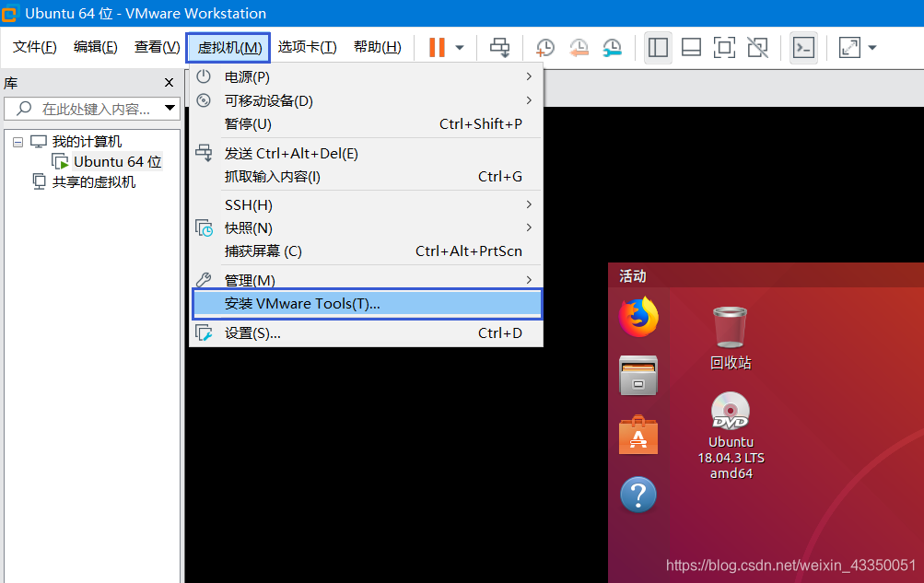
Task: Open Ubuntu Software from the dock
Action: pyautogui.click(x=638, y=436)
